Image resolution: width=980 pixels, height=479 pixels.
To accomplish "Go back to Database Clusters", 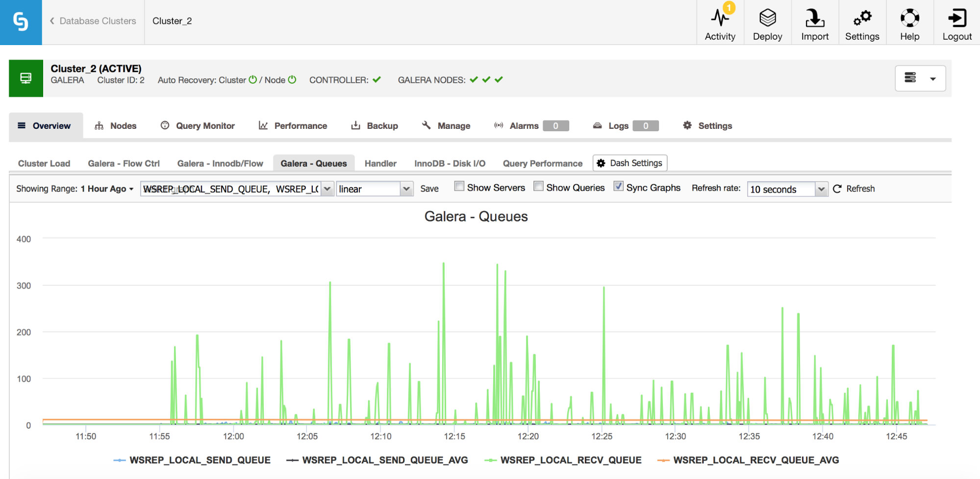I will tap(93, 21).
